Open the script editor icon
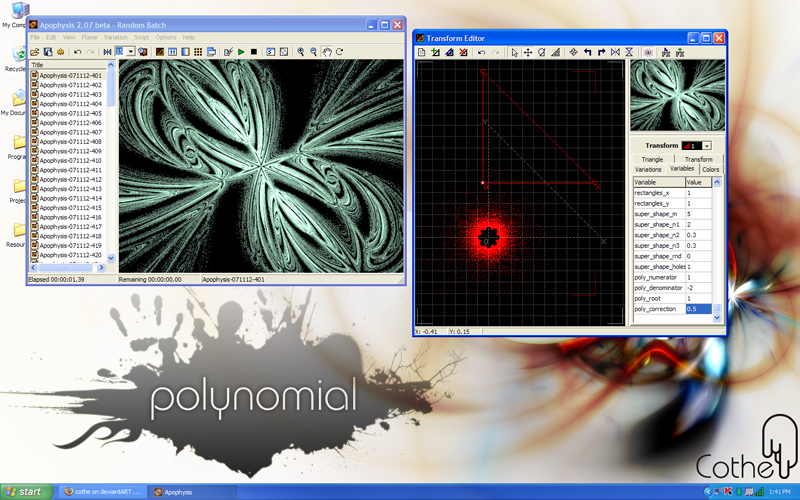 tap(228, 52)
